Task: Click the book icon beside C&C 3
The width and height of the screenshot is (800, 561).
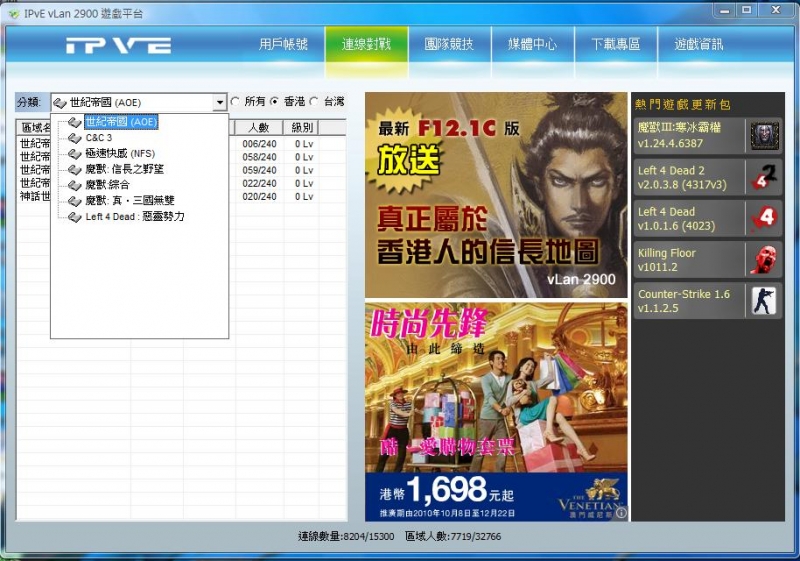Action: (75, 138)
